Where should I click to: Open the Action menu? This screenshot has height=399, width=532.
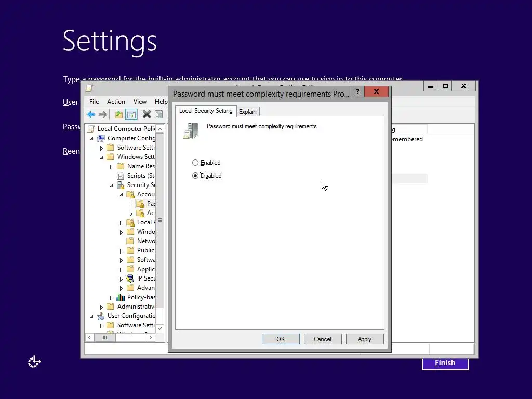coord(116,102)
